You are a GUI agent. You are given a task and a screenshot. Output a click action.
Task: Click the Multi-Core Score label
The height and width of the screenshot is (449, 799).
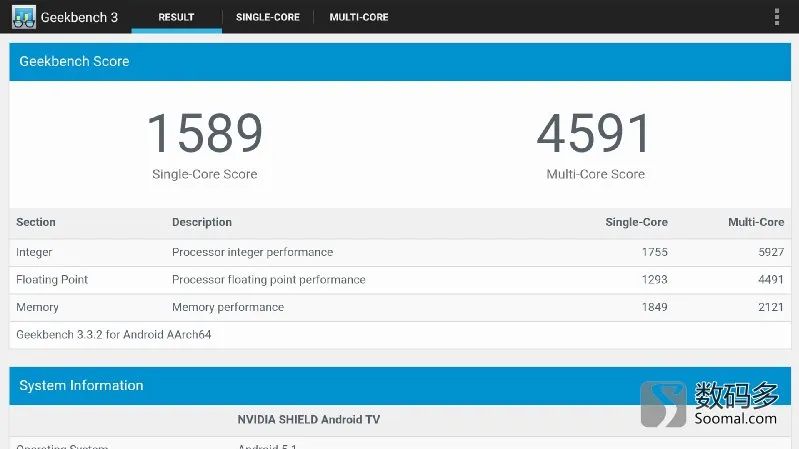click(595, 174)
